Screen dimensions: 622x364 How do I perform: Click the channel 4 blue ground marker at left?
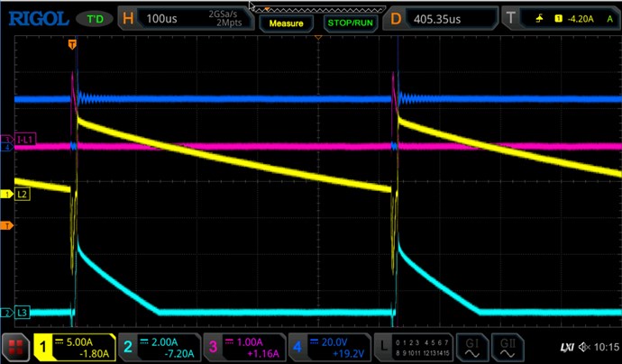6,148
